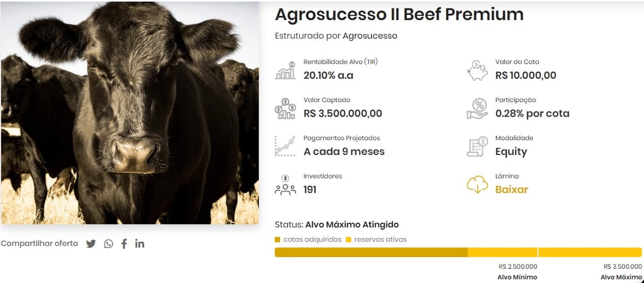Click the reservas ativas legend swatch
Viewport: 644px width, 283px height.
[x=348, y=239]
